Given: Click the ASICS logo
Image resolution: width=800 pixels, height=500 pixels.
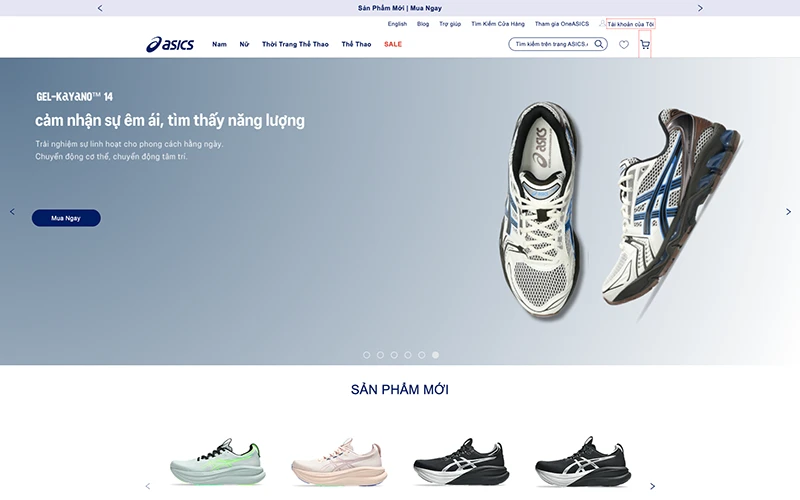Looking at the screenshot, I should (170, 44).
